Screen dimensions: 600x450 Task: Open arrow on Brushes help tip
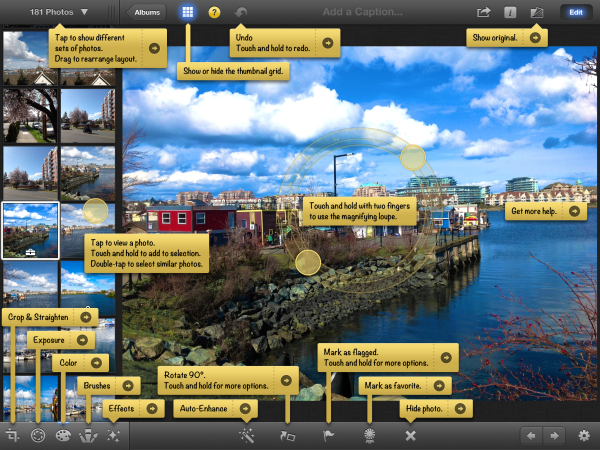point(128,385)
